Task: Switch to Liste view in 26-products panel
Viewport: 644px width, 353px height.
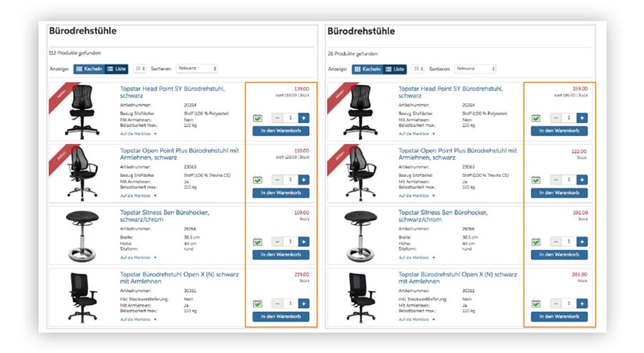Action: pos(395,69)
